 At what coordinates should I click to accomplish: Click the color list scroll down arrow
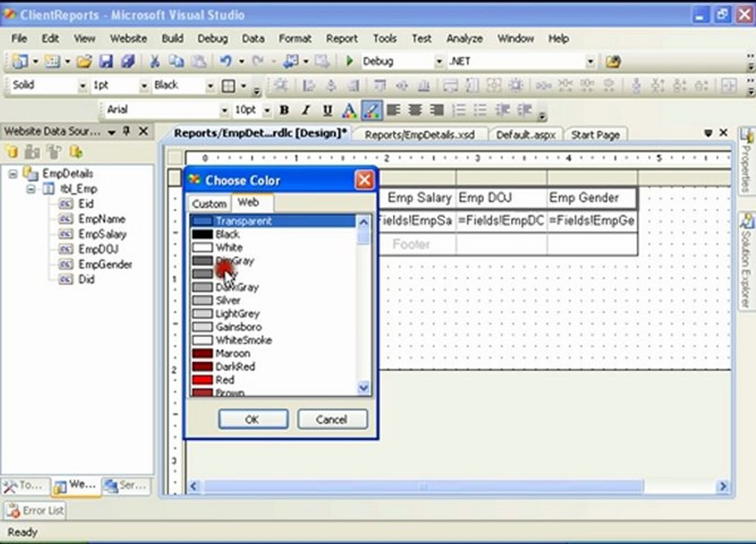364,387
